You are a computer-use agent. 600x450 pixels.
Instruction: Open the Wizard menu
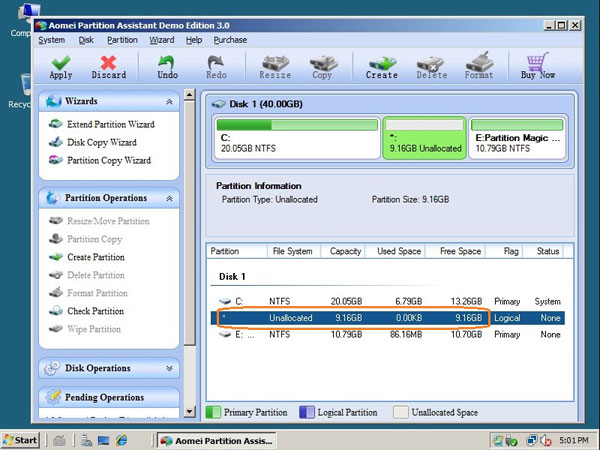click(x=161, y=40)
